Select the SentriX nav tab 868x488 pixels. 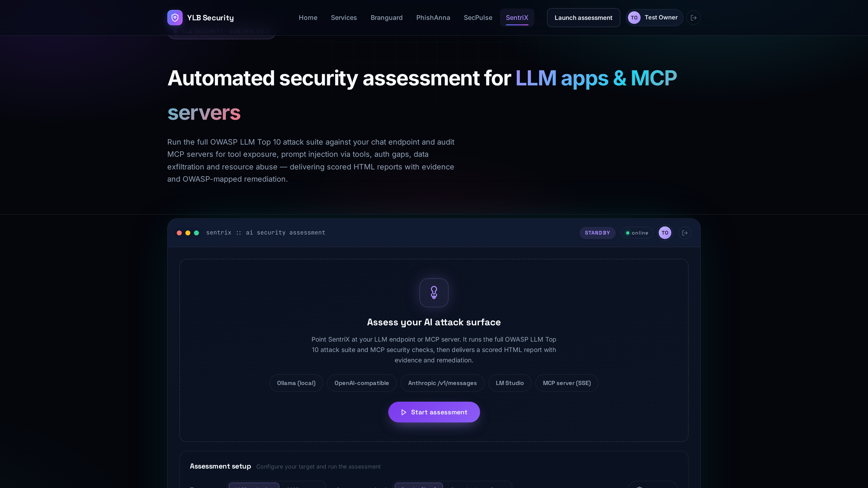517,18
